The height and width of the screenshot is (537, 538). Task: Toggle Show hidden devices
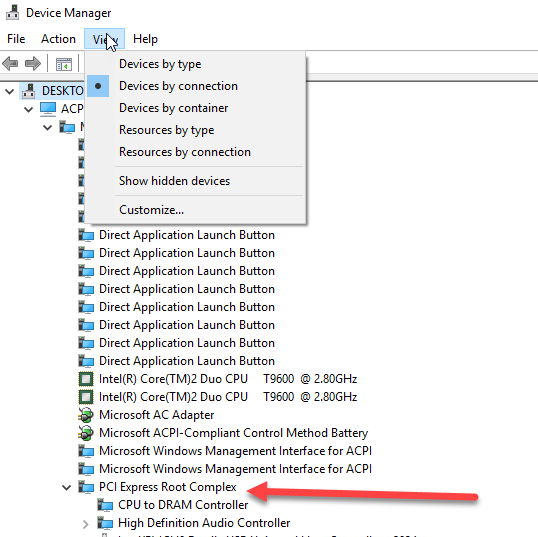[195, 181]
